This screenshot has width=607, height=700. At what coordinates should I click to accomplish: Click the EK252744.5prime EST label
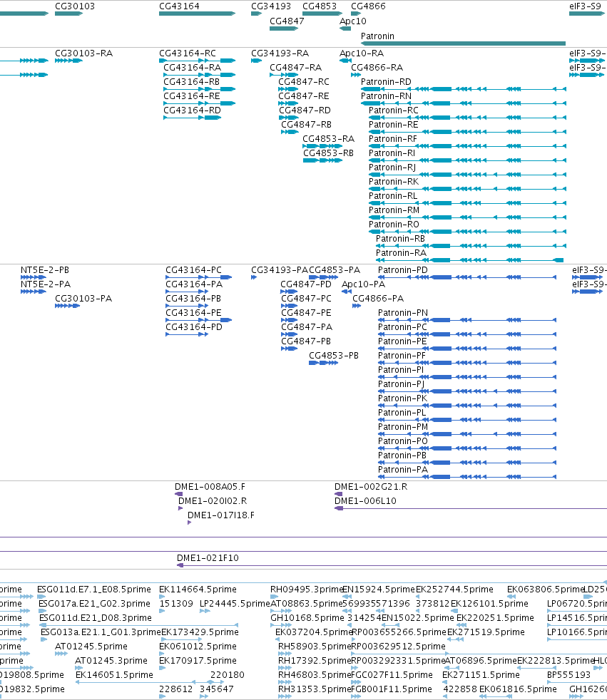[x=454, y=590]
